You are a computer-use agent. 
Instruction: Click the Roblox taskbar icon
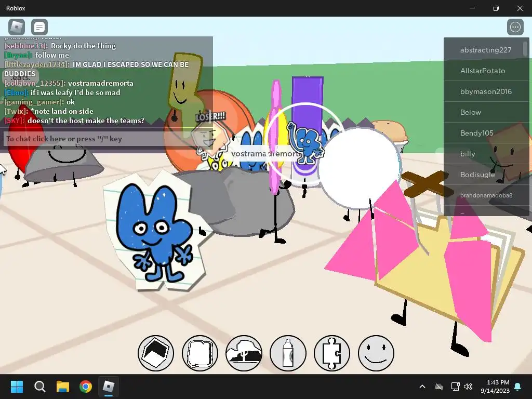[x=109, y=387]
